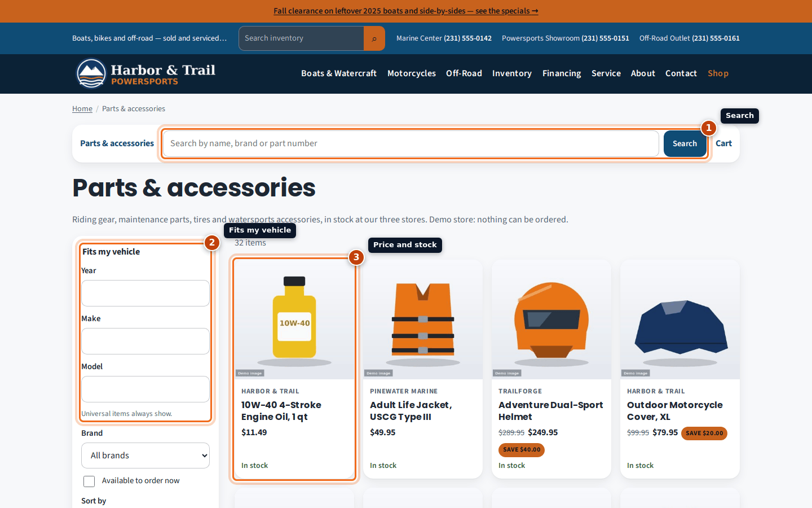Click the Parts & accessories toolbar link
This screenshot has height=508, width=812.
coord(117,143)
